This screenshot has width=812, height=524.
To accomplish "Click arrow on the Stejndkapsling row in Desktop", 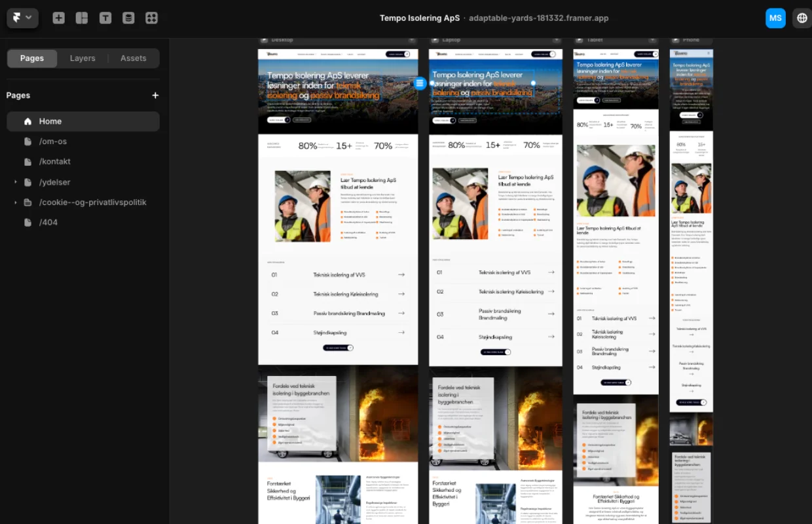I will (x=401, y=333).
